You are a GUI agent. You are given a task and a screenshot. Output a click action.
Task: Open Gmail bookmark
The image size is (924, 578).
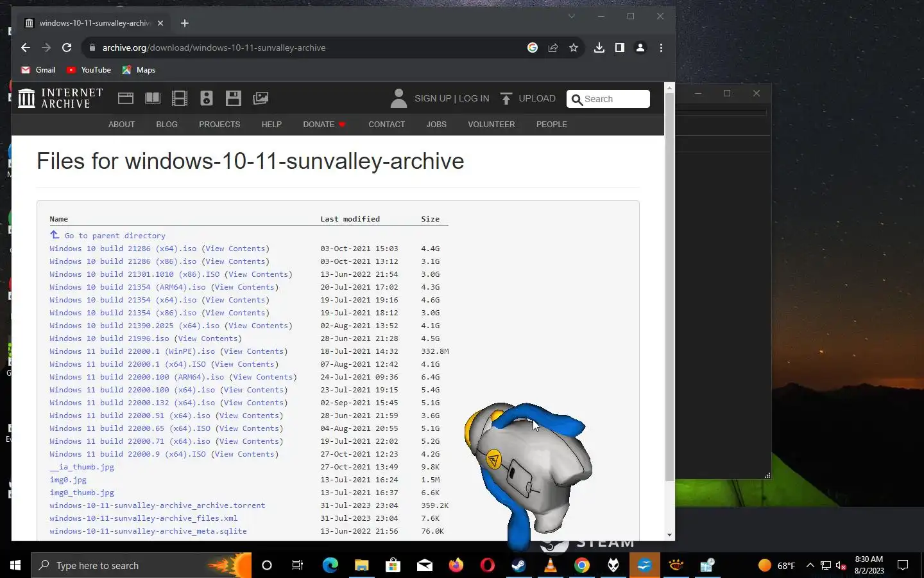click(x=38, y=70)
